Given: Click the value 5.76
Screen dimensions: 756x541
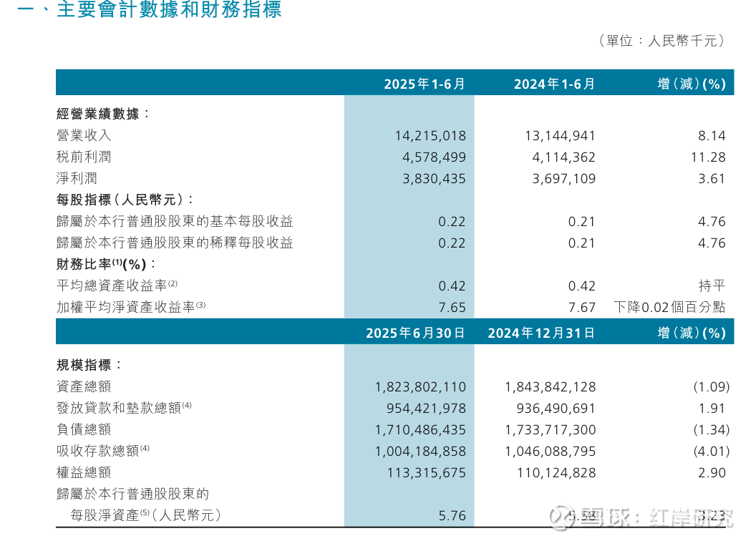Looking at the screenshot, I should coord(452,516).
